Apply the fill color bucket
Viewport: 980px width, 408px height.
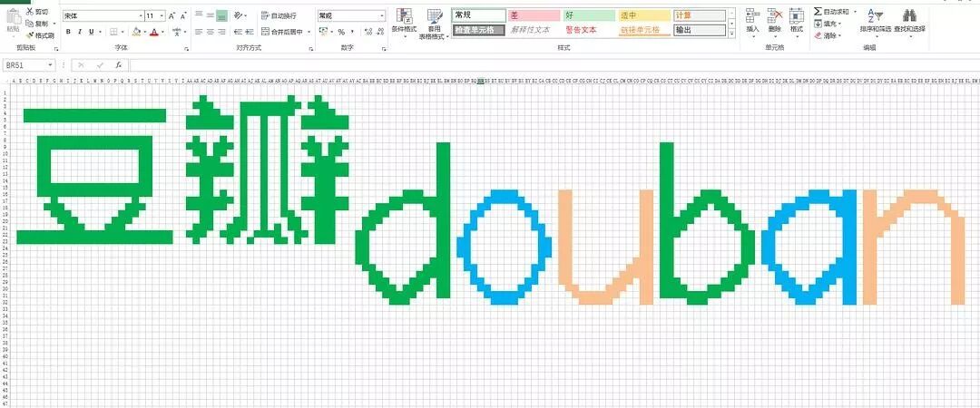pos(135,32)
